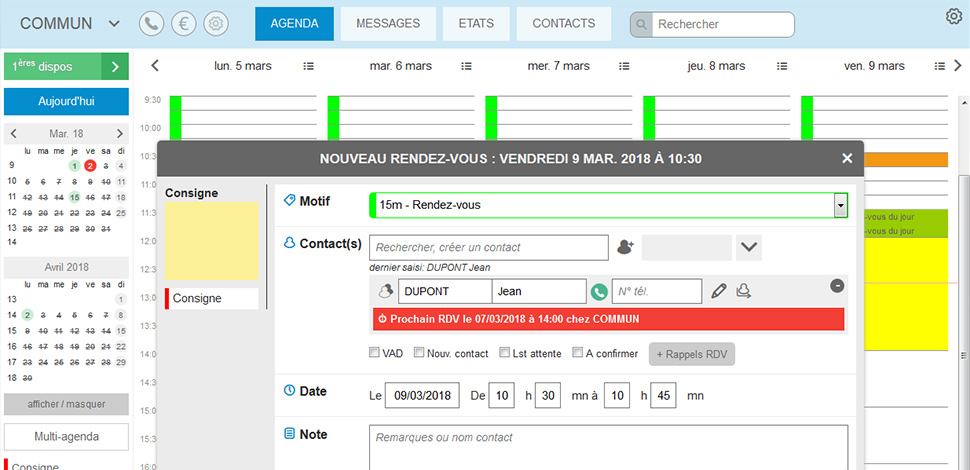Close the Nouveau rendez-vous dialog
This screenshot has width=970, height=470.
coord(847,159)
